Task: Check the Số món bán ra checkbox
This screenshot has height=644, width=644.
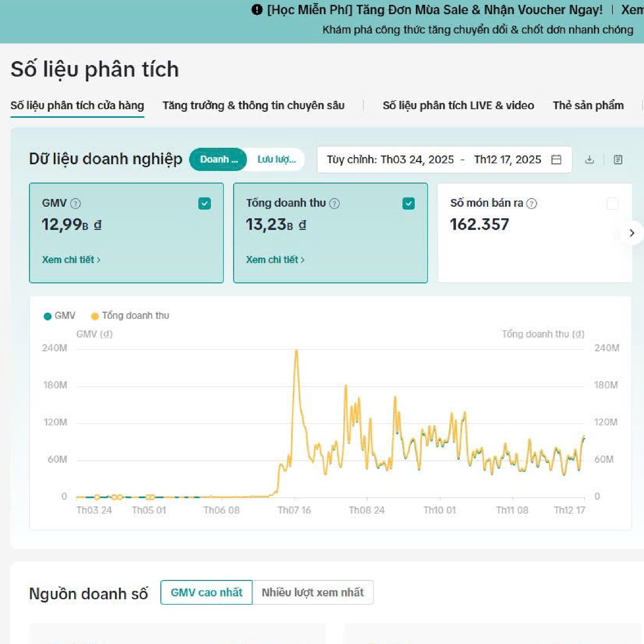Action: 612,203
